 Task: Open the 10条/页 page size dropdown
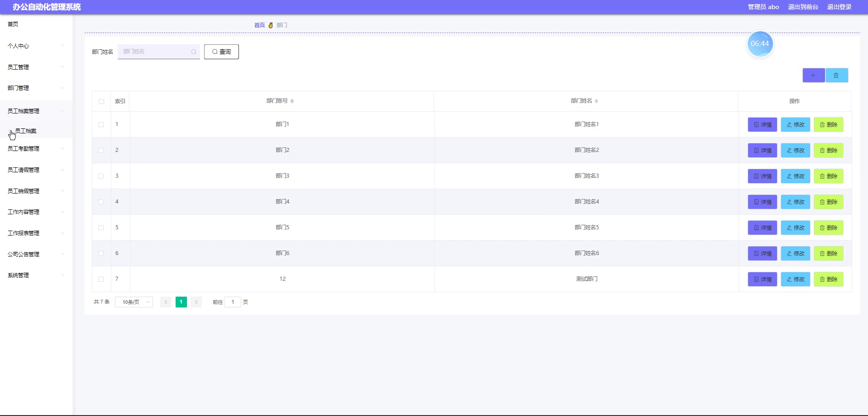(134, 302)
